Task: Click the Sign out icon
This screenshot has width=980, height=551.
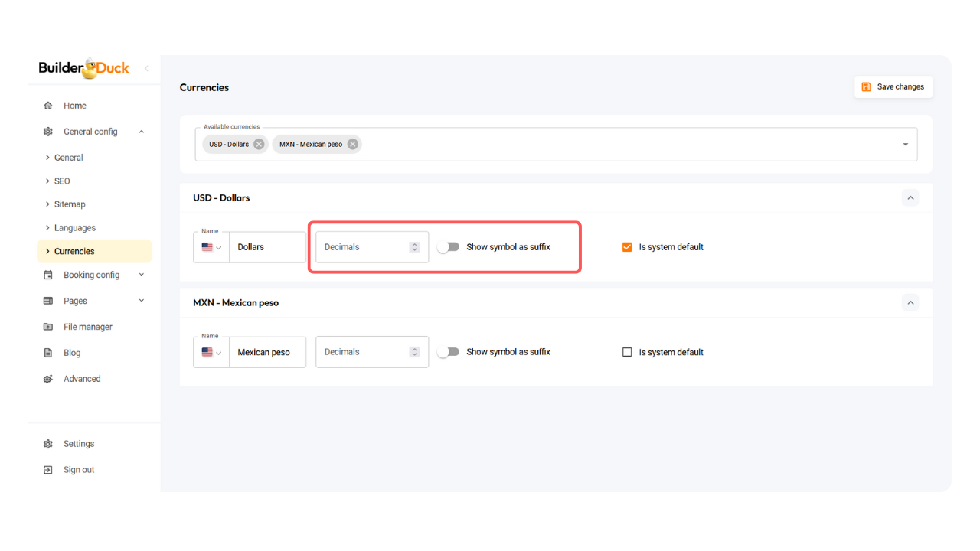Action: pyautogui.click(x=48, y=470)
